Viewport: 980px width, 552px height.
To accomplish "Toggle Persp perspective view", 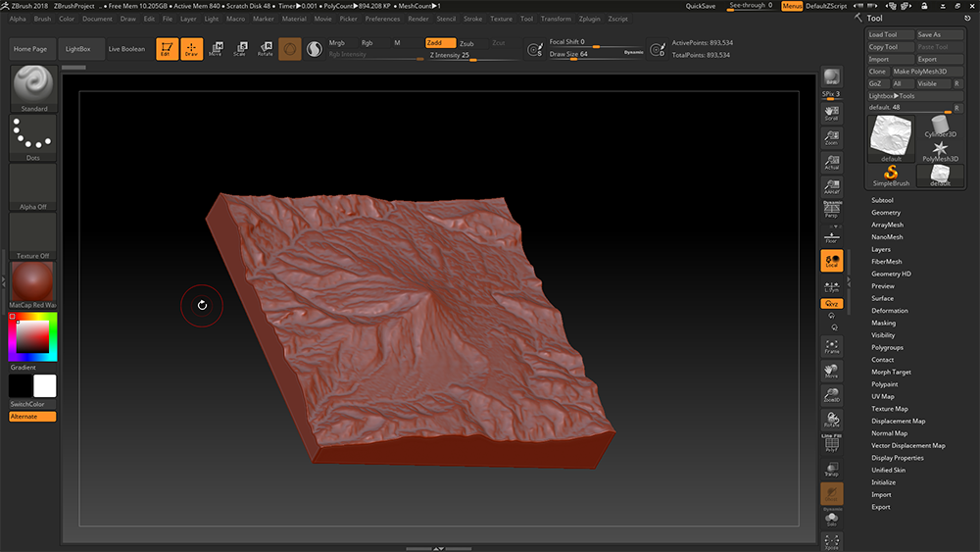I will [x=832, y=210].
